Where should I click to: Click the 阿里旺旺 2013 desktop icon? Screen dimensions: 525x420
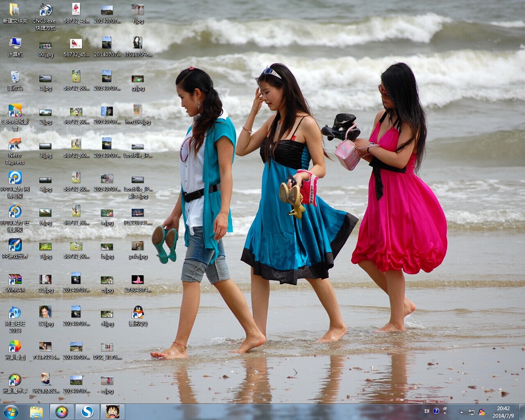click(x=15, y=313)
